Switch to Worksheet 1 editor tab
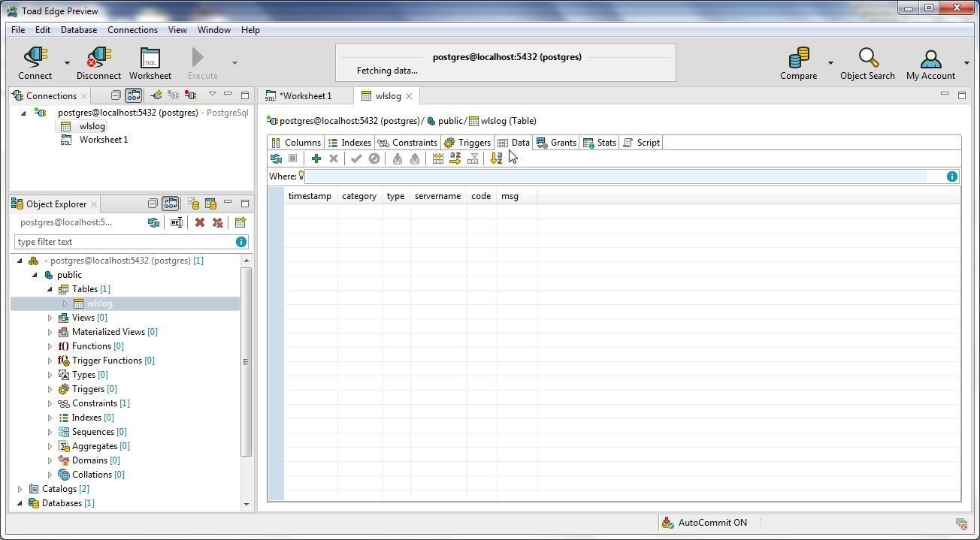 [304, 96]
